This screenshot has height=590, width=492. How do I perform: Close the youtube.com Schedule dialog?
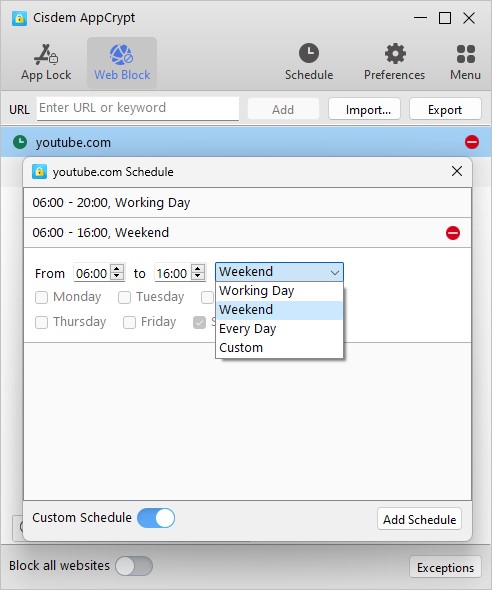[x=457, y=171]
